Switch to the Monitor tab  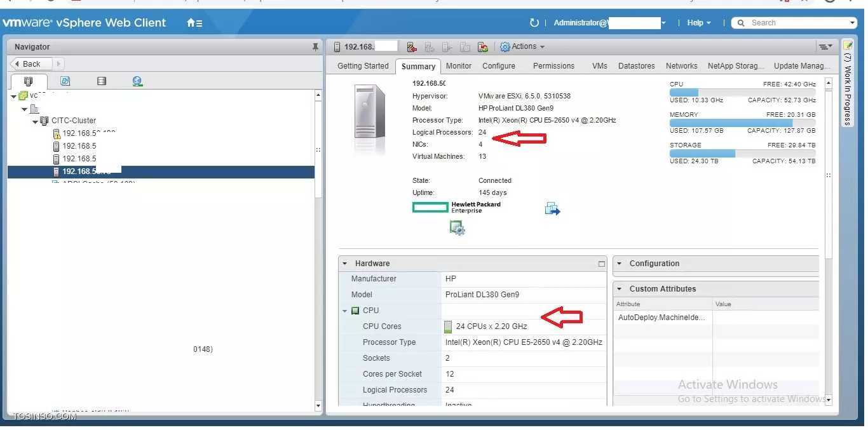pyautogui.click(x=459, y=66)
